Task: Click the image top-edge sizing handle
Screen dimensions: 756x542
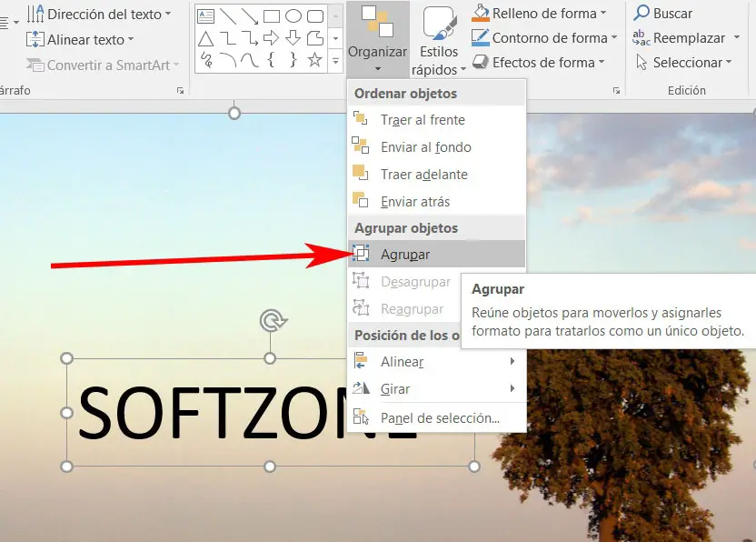Action: pos(234,113)
